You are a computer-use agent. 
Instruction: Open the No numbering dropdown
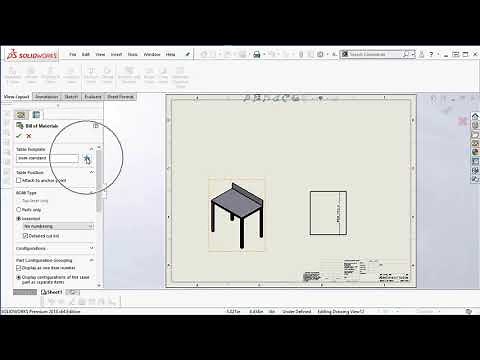click(x=58, y=226)
